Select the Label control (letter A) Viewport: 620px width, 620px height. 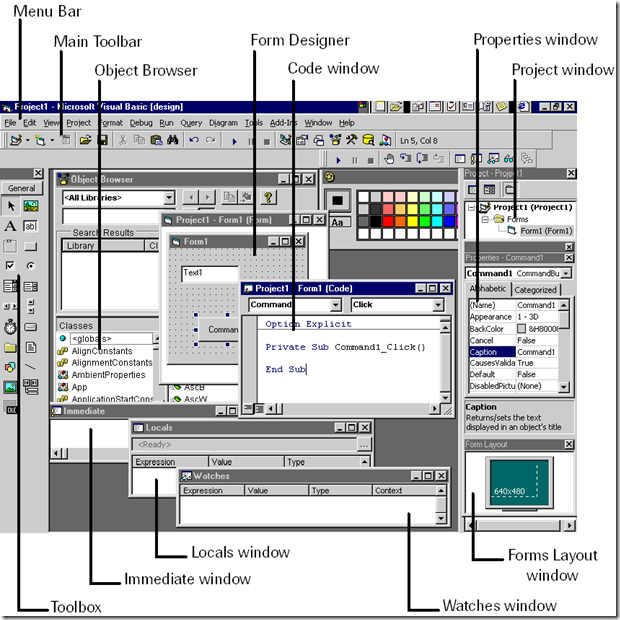tap(11, 226)
